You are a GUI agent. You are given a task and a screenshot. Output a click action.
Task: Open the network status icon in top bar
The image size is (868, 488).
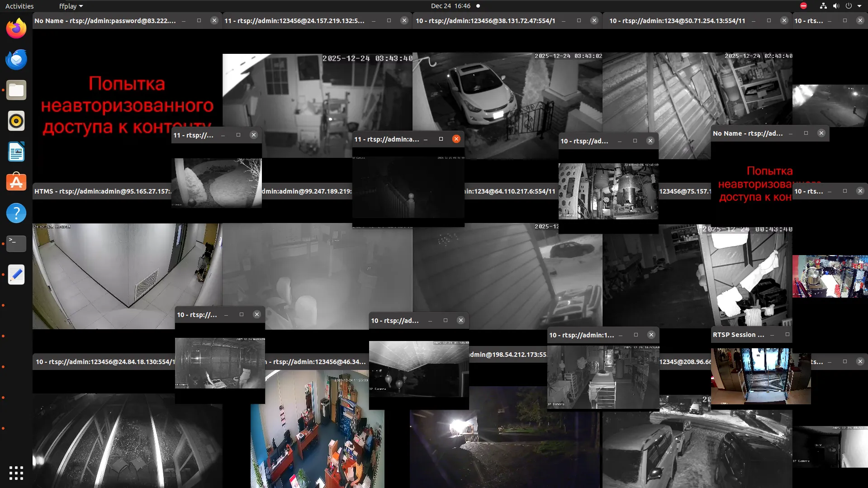[823, 6]
